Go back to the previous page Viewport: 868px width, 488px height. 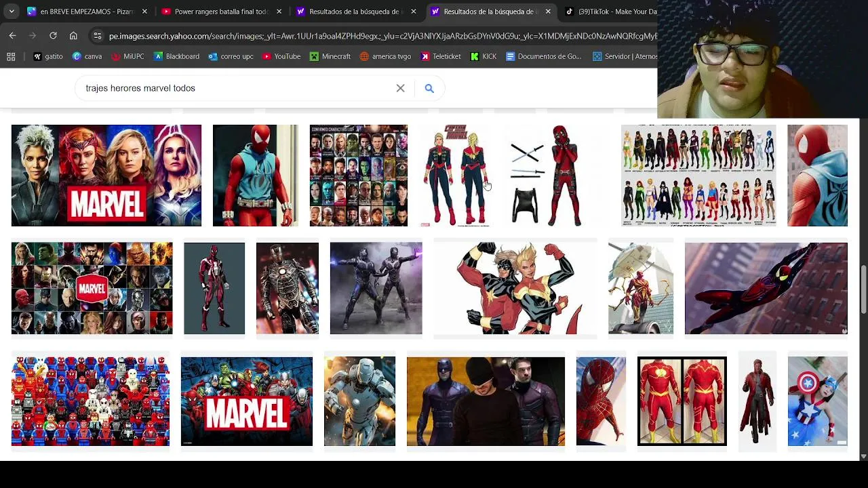pos(12,35)
